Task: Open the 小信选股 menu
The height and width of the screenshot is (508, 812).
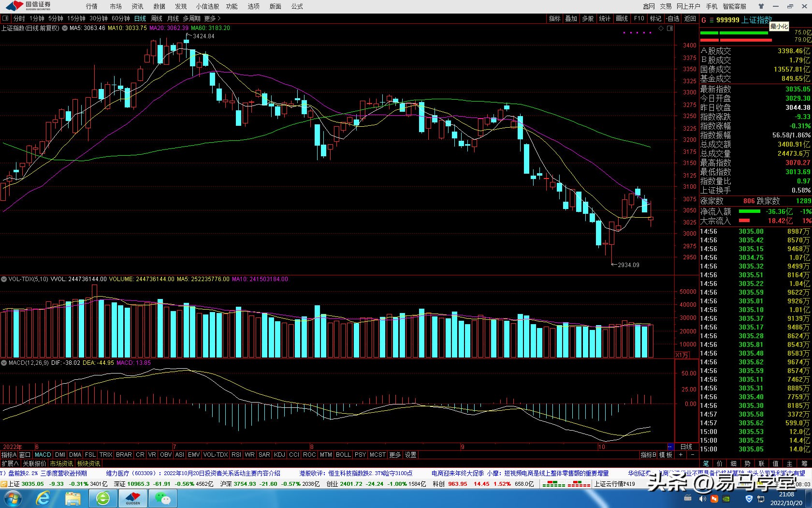Action: [x=207, y=6]
